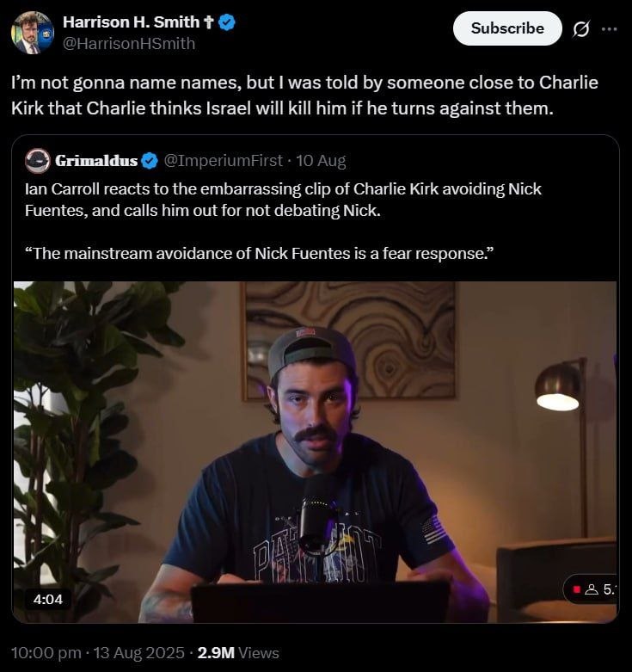Screen dimensions: 632x672
Task: Open the @HarrisonHSmith handle link
Action: pos(129,43)
